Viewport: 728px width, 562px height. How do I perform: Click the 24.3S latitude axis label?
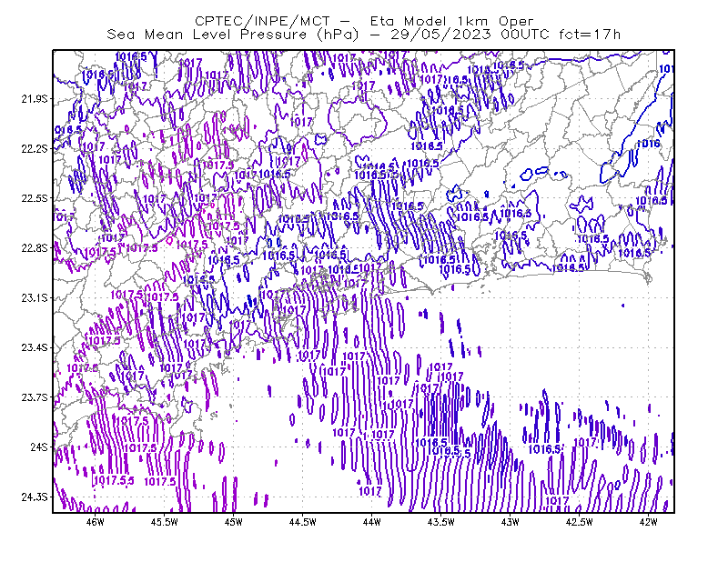pos(35,497)
